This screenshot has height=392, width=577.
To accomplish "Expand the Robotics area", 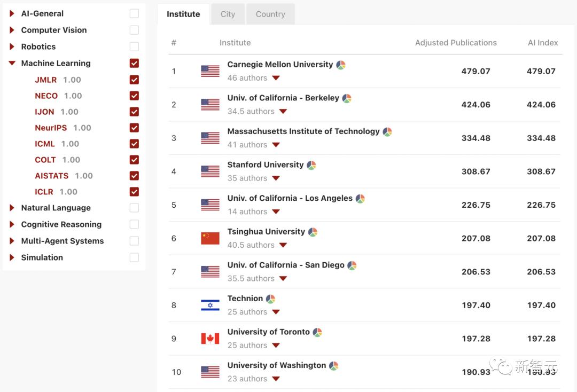I will point(12,46).
